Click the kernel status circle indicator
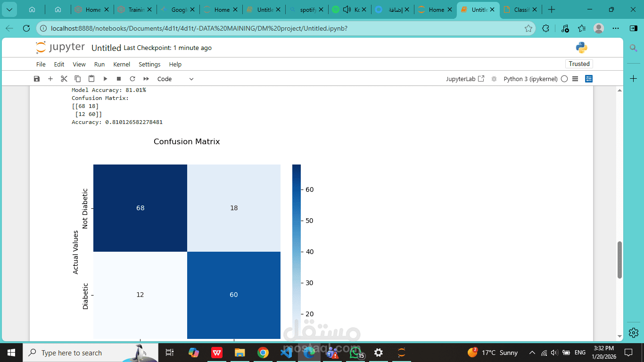This screenshot has width=644, height=362. click(x=564, y=79)
